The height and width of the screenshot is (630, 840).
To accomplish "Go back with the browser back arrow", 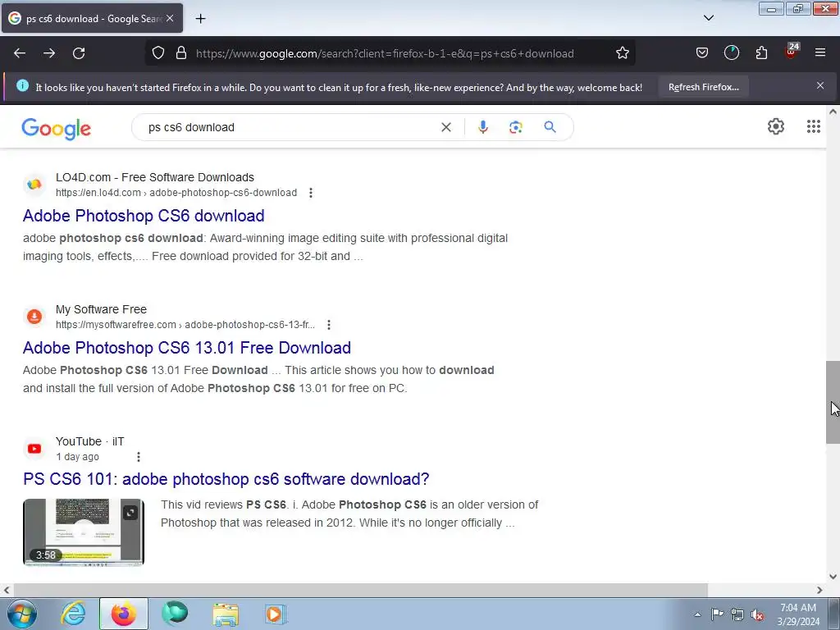I will [x=20, y=53].
